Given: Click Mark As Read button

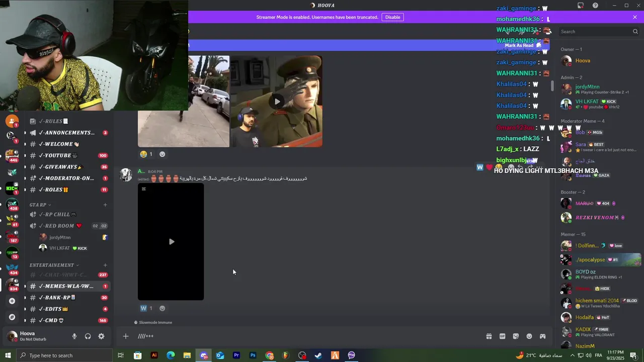Looking at the screenshot, I should point(522,45).
